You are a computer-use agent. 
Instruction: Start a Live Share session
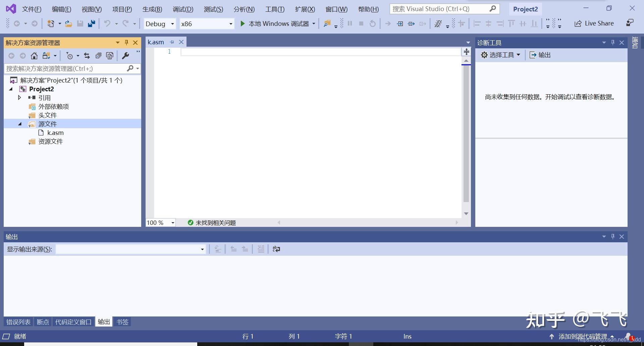point(594,23)
